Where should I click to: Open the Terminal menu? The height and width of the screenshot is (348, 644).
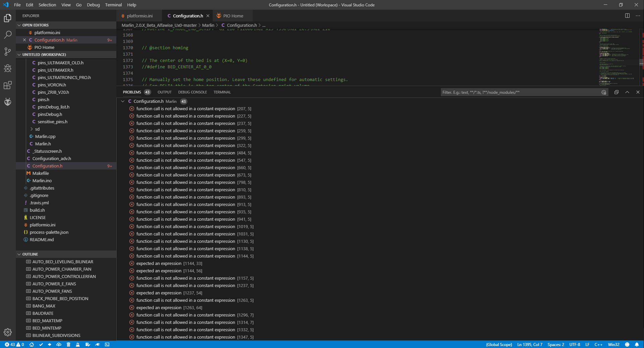coord(113,5)
